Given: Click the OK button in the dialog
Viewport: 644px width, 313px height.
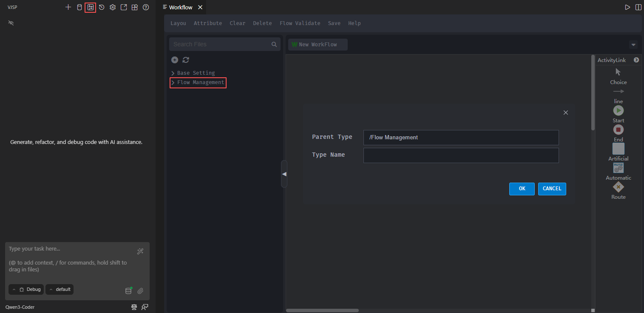Looking at the screenshot, I should [522, 189].
